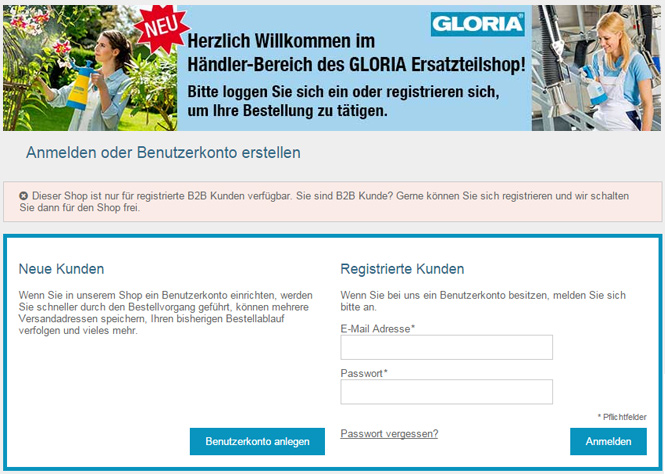Click the Neue Kunden heading
Image resolution: width=665 pixels, height=474 pixels.
(61, 269)
